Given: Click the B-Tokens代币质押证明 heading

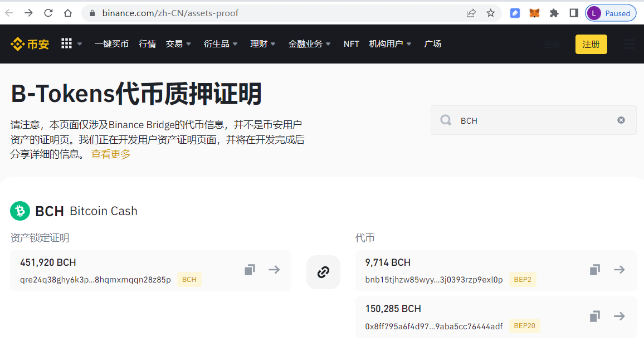Looking at the screenshot, I should tap(136, 94).
